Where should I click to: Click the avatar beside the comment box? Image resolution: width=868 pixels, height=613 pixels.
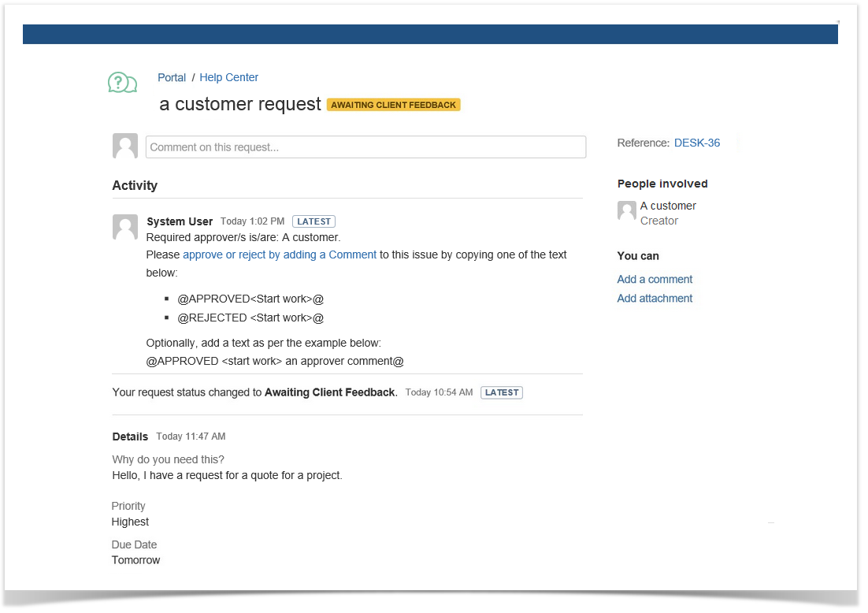125,146
